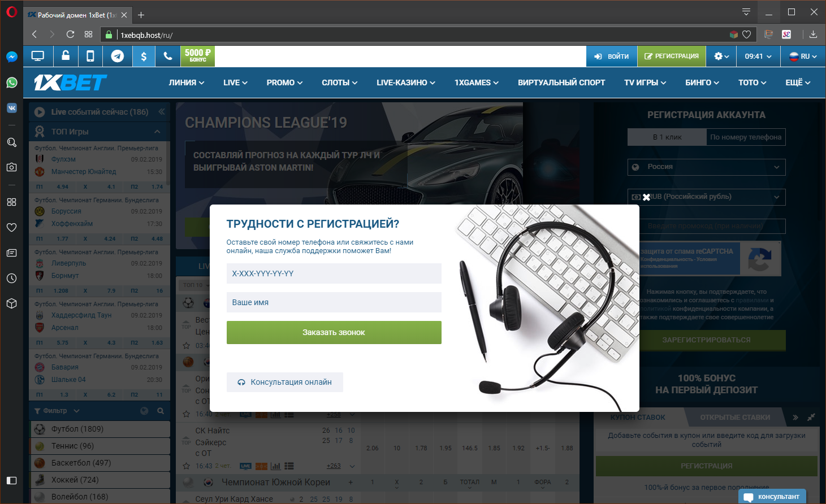Go to the 1XBET logo homepage
This screenshot has height=504, width=826.
click(70, 82)
